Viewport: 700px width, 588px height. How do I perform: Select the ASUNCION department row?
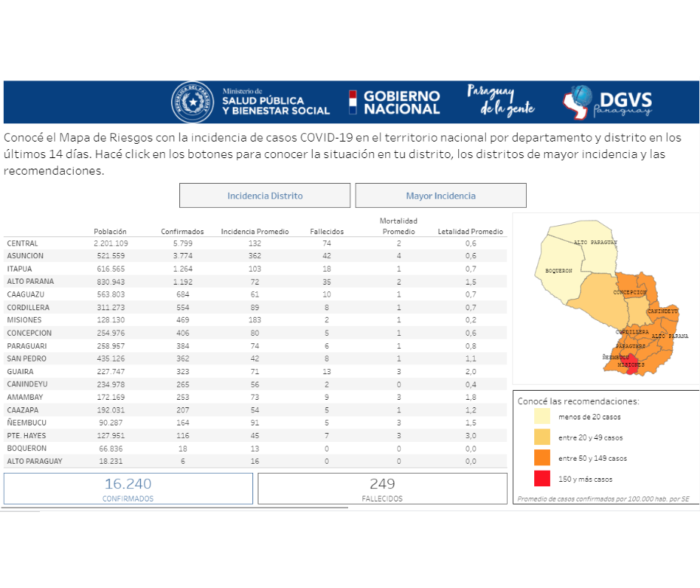click(x=26, y=256)
